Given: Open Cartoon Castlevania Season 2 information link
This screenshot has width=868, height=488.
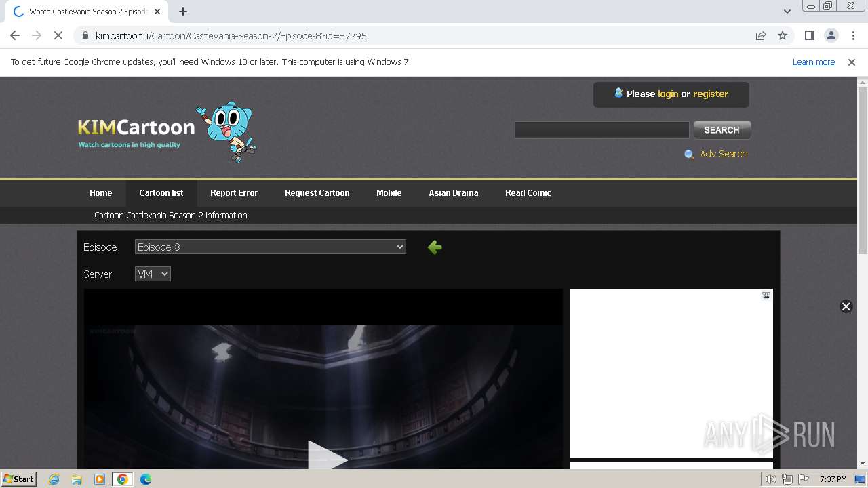Looking at the screenshot, I should tap(171, 216).
